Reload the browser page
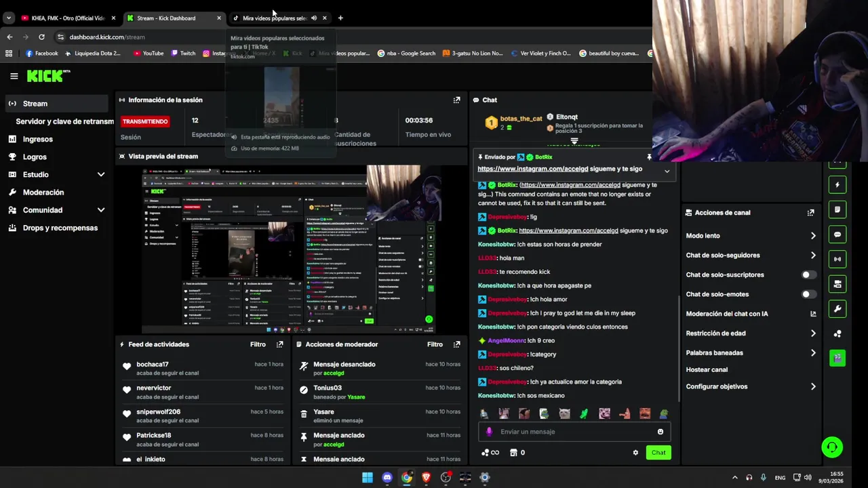This screenshot has height=488, width=868. click(x=41, y=37)
